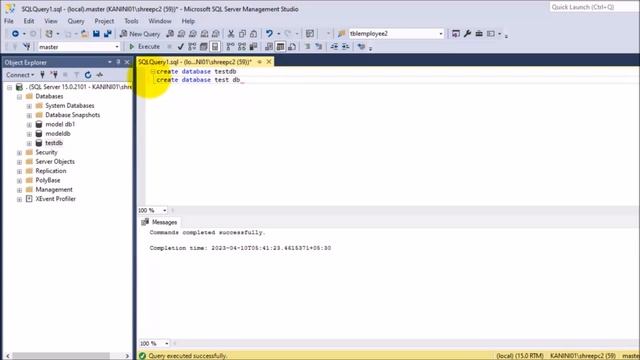Toggle Include Actual Execution Plan
The image size is (640, 360).
pyautogui.click(x=231, y=47)
